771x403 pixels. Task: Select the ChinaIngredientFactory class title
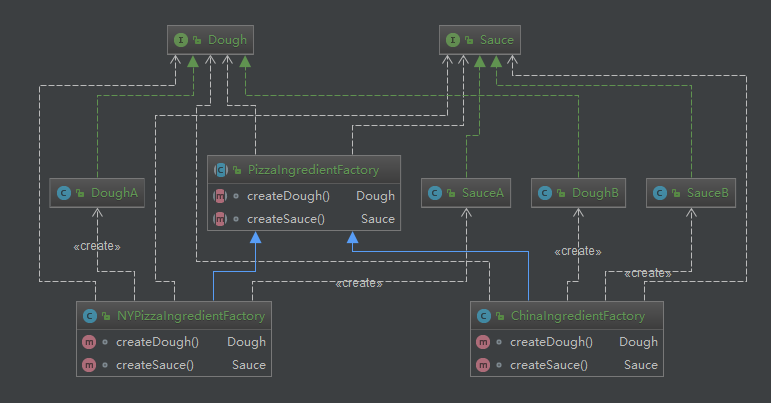(x=578, y=316)
